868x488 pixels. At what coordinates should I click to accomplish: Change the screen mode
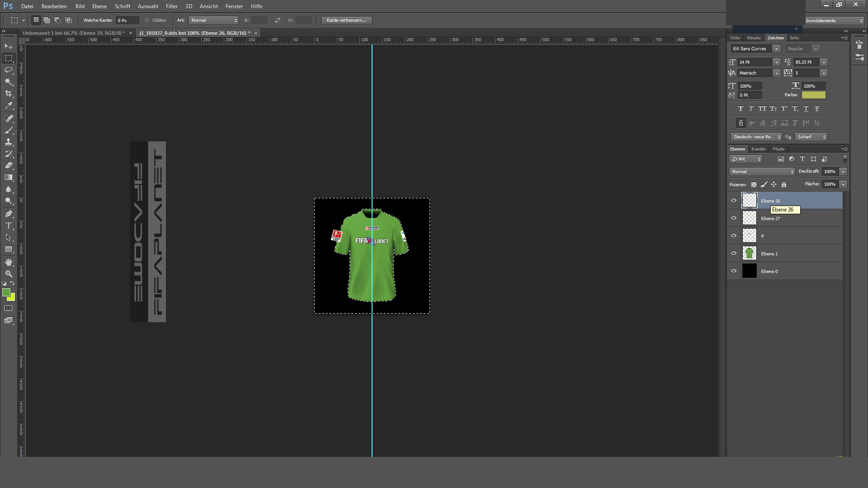(x=9, y=320)
